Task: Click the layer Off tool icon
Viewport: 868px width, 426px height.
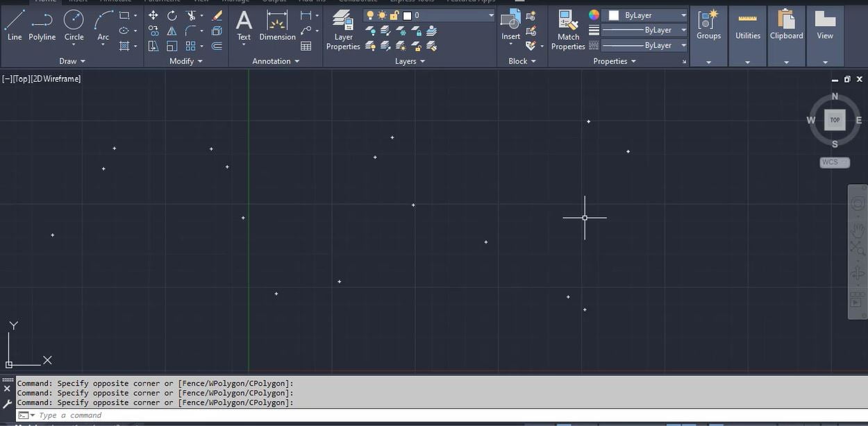Action: (x=371, y=31)
